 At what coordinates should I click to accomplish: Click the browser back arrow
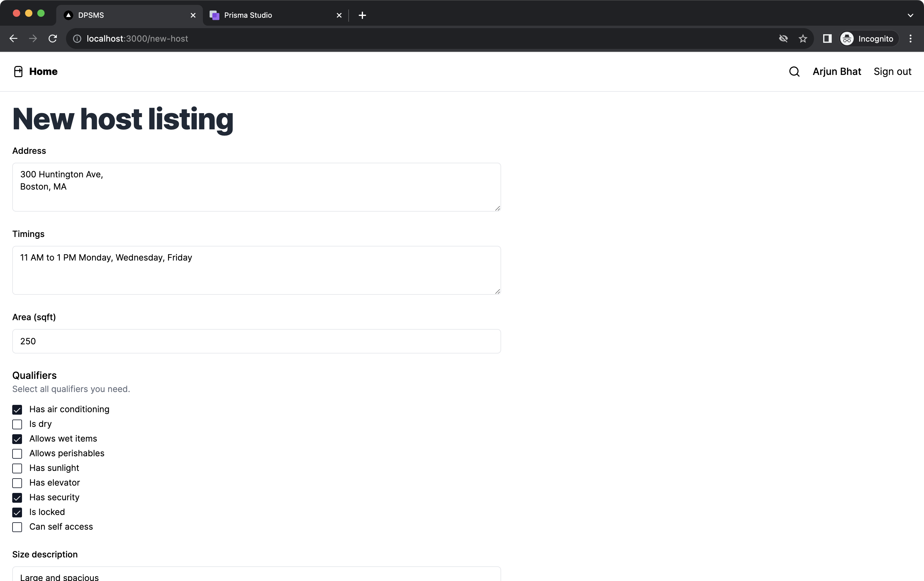(13, 39)
